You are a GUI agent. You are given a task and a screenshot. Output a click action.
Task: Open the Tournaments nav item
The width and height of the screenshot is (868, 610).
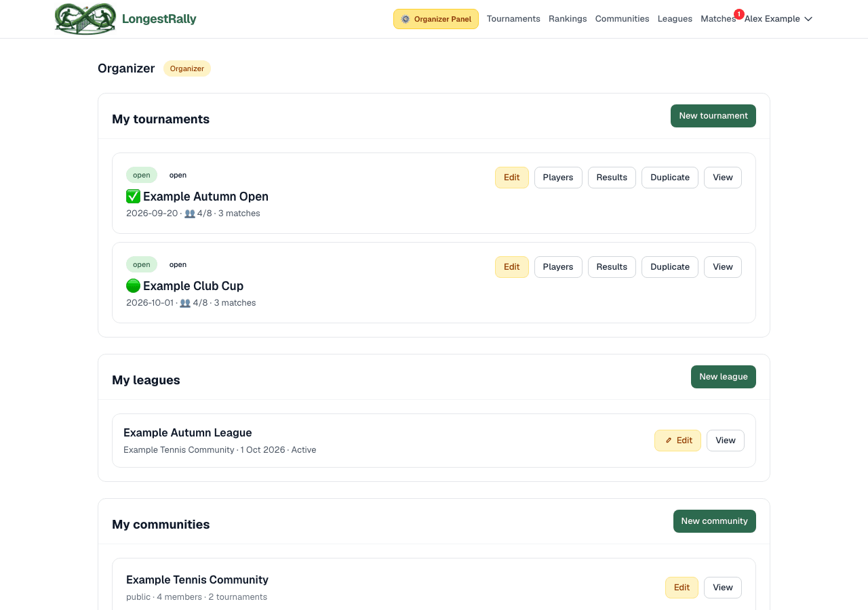(513, 19)
